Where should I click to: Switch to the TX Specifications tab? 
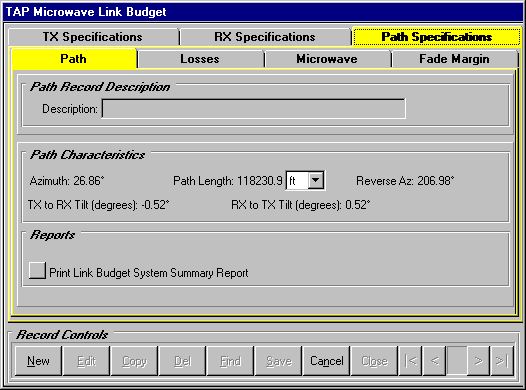tap(93, 37)
